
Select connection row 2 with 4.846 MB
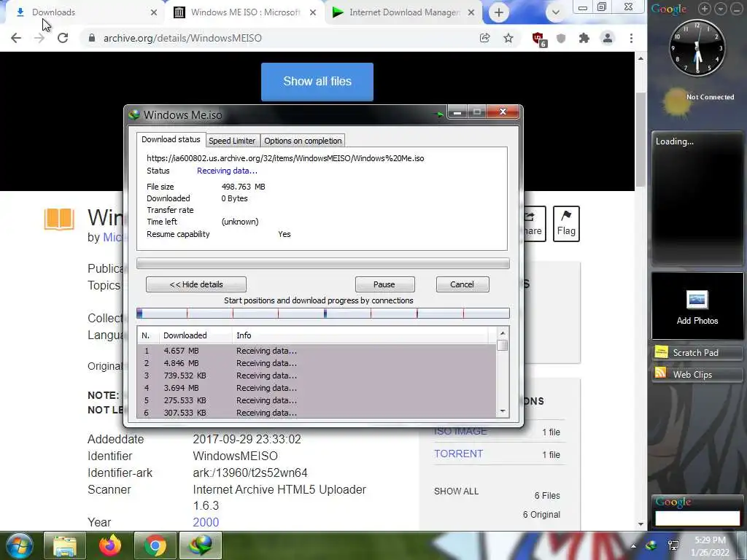(317, 363)
